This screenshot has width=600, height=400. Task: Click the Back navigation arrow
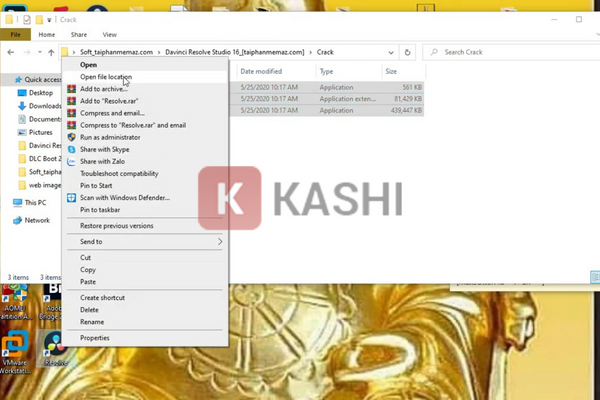coord(9,51)
